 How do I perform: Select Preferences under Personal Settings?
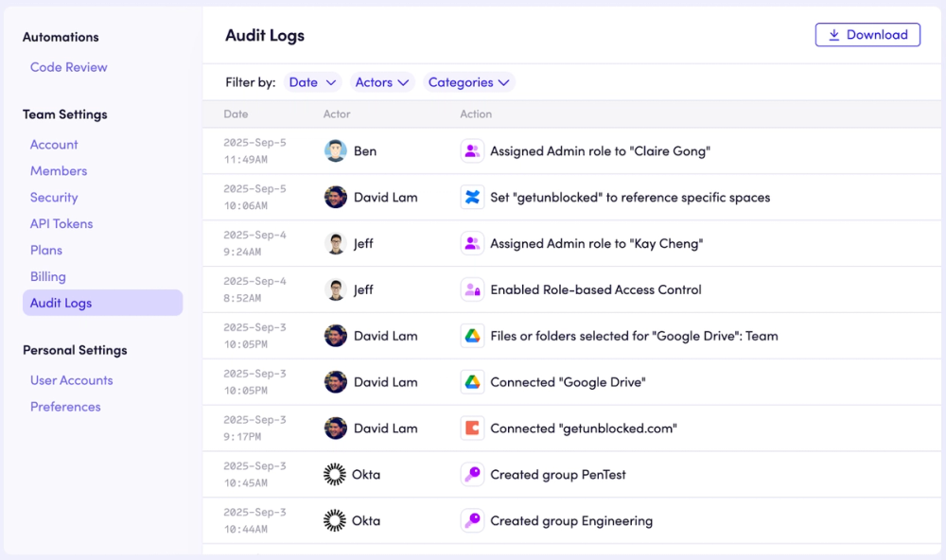pos(66,407)
